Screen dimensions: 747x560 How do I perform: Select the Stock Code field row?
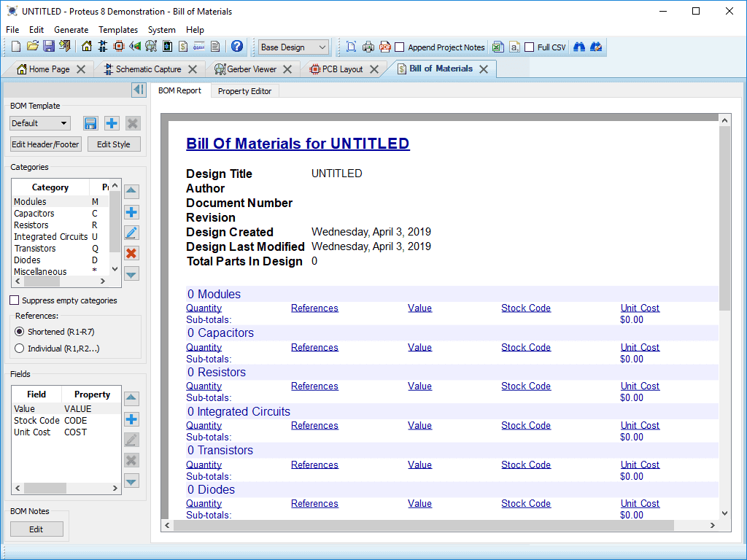coord(66,421)
